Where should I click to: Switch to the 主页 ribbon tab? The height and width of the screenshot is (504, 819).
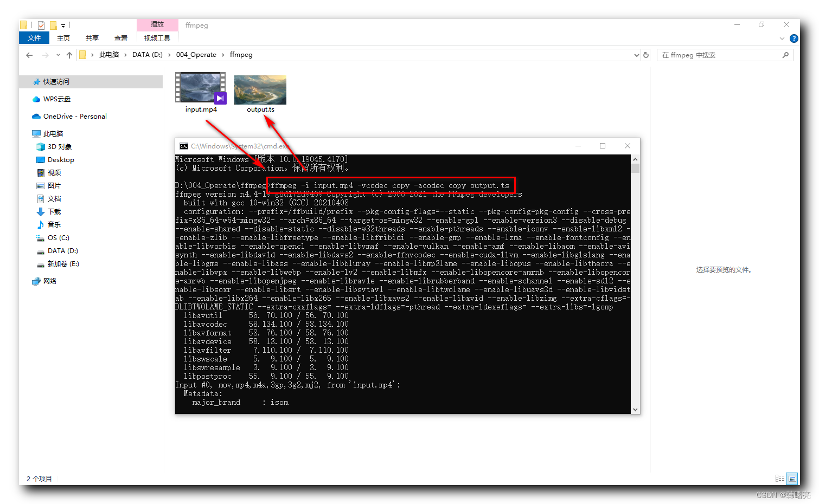63,38
